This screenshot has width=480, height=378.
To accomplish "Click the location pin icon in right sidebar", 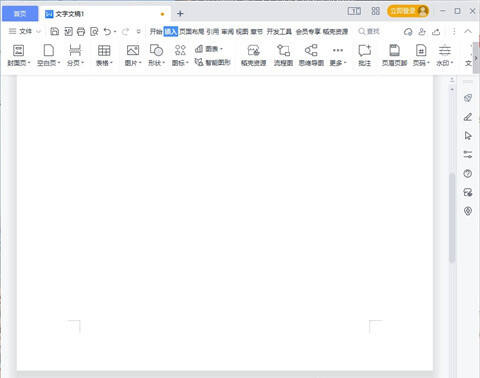I will point(468,211).
